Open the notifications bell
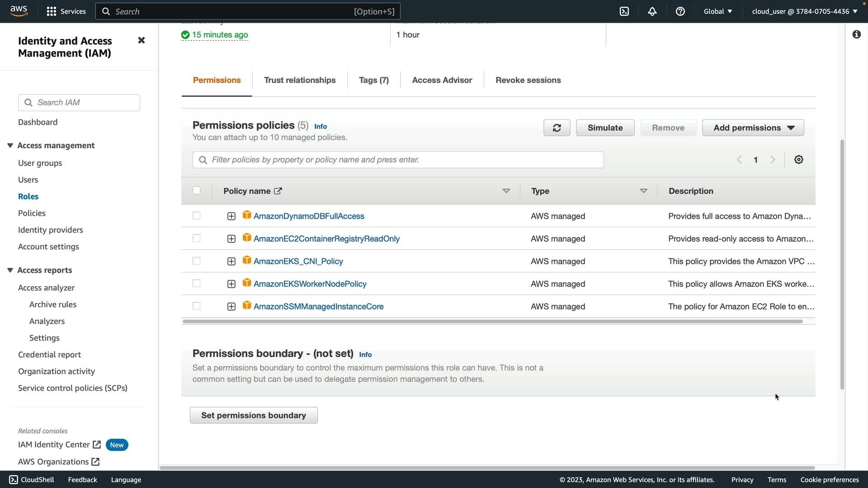868x488 pixels. pos(652,11)
